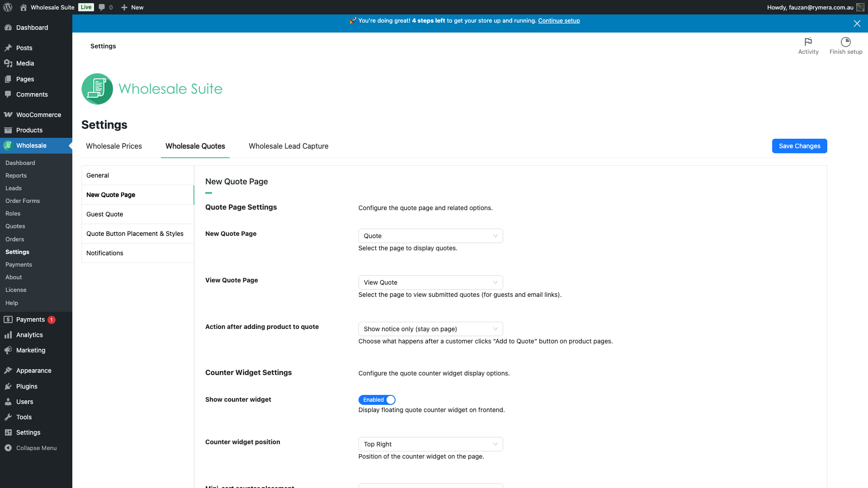Expand Action after adding product dropdown
This screenshot has height=488, width=868.
pos(430,329)
